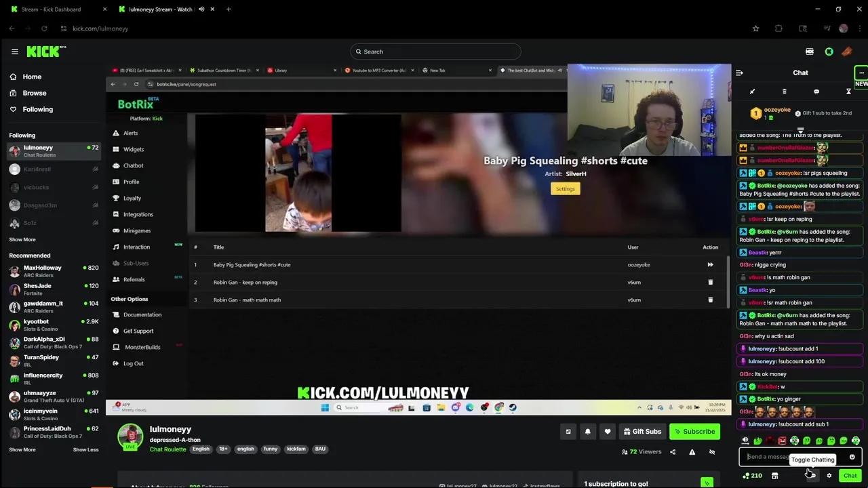Bookmark this page with star icon
Screen dimensions: 868x488
[x=755, y=28]
